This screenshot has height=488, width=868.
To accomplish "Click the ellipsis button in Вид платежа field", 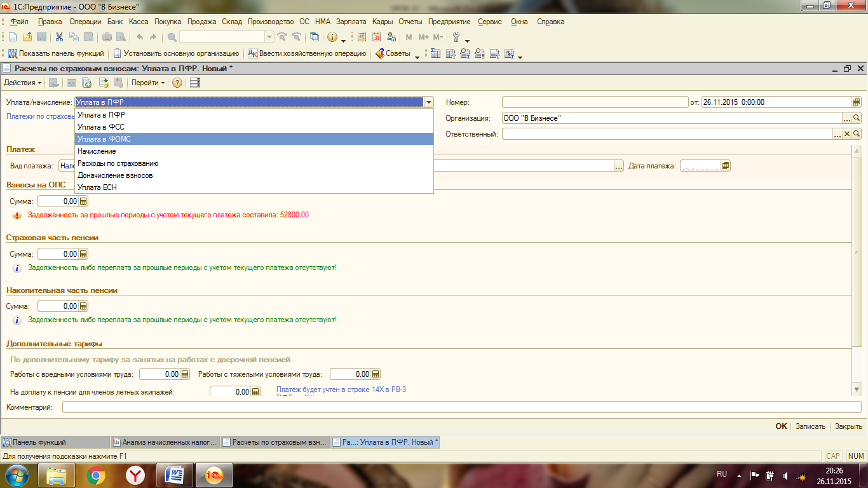I will (x=619, y=166).
